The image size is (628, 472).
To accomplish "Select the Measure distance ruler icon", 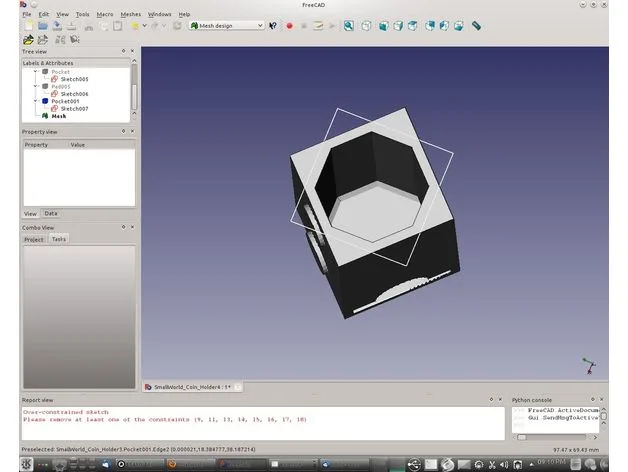I will 476,26.
